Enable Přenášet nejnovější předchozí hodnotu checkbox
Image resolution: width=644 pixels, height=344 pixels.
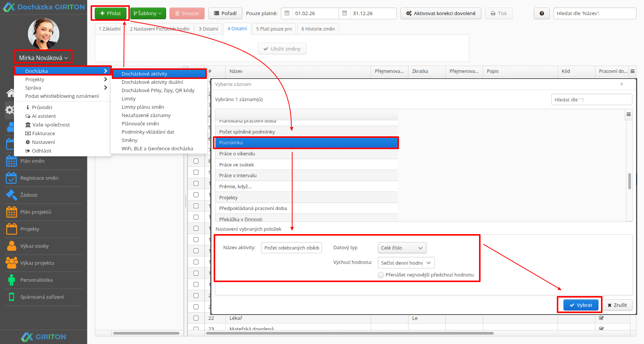(381, 275)
